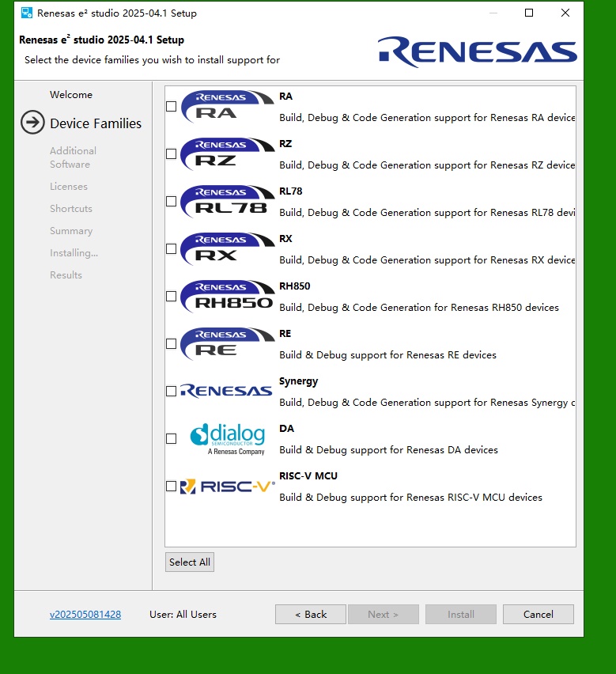Screen dimensions: 616x674
Task: Check the Synergy device family box
Action: click(x=171, y=391)
